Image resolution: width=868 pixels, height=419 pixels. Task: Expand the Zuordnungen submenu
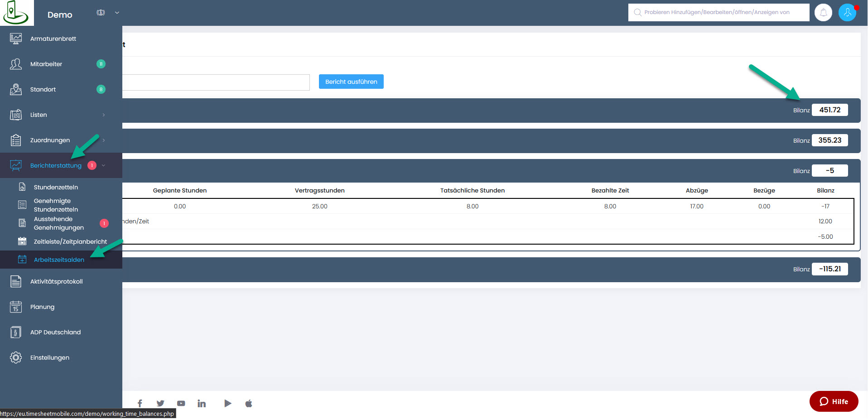(x=103, y=140)
